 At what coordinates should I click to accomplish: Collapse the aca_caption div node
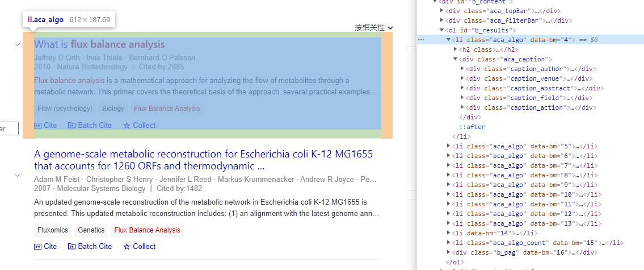456,59
